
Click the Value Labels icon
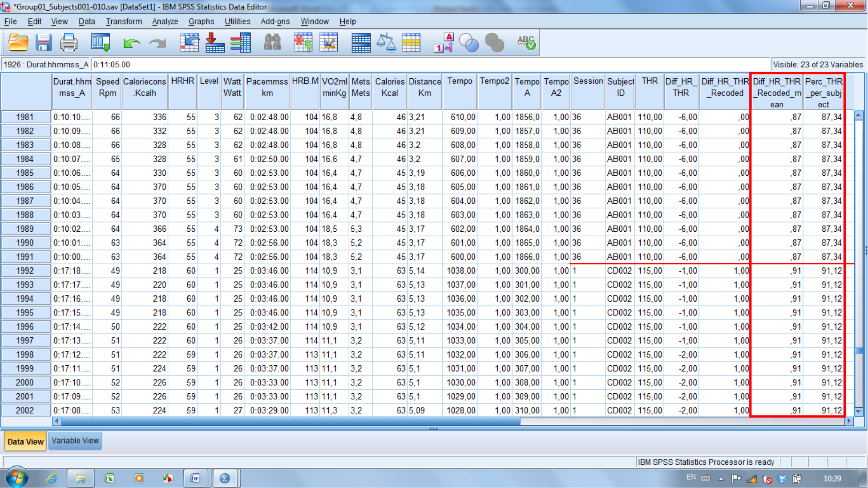444,43
